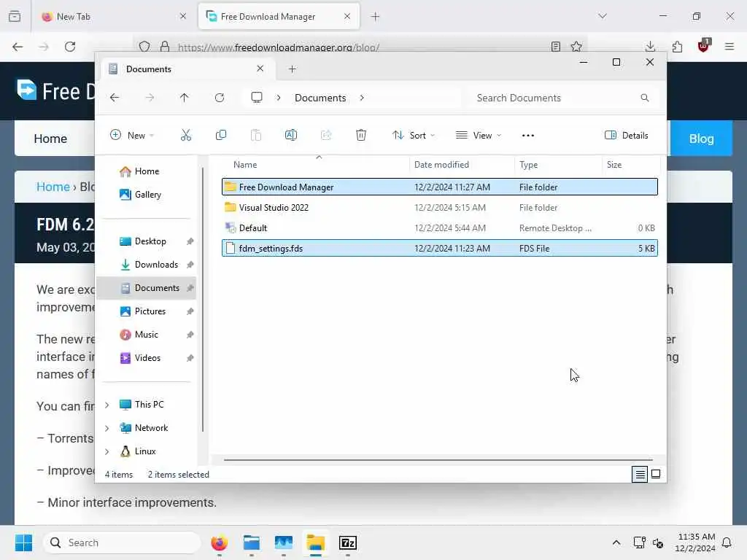747x560 pixels.
Task: Click the taskbar Search box
Action: coord(122,542)
